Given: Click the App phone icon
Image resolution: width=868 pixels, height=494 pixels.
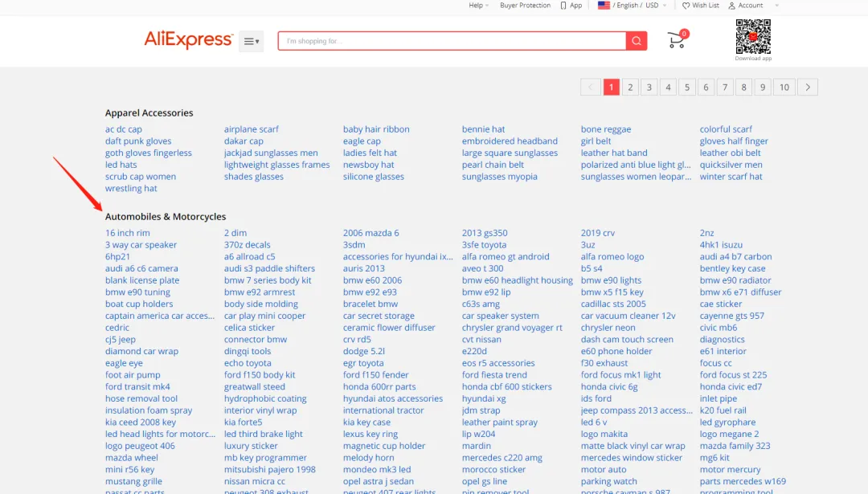Looking at the screenshot, I should point(563,6).
